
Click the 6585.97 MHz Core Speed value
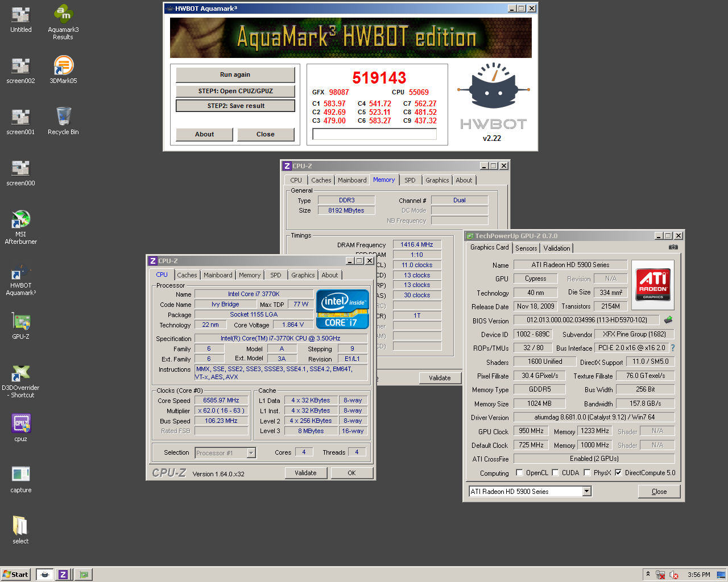coord(221,400)
